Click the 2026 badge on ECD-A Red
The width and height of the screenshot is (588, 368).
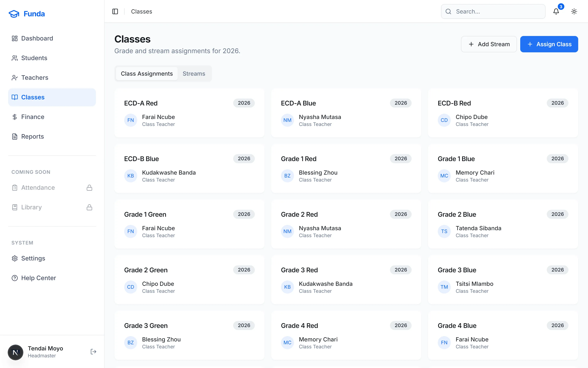click(x=244, y=103)
